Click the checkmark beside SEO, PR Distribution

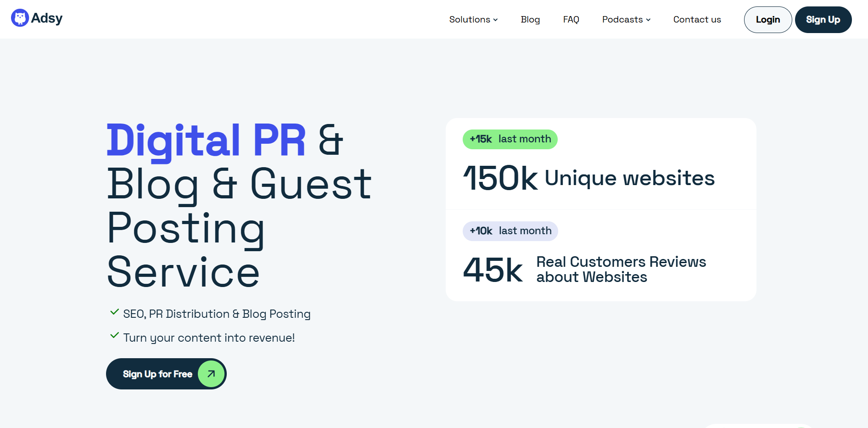[x=115, y=312]
